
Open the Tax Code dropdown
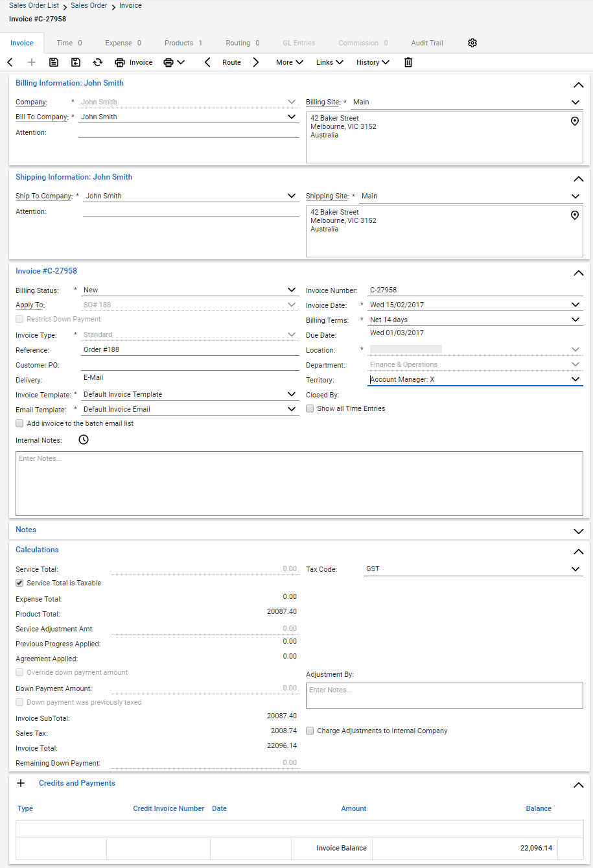(x=576, y=569)
